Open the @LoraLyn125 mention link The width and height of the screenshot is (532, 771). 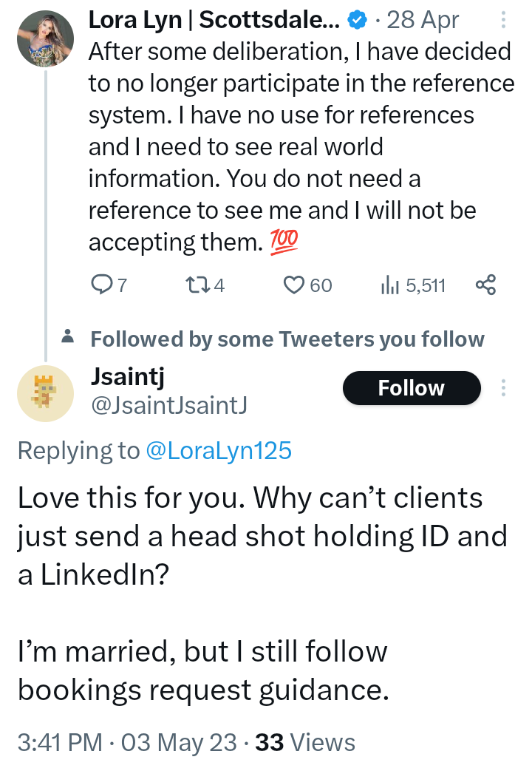pos(219,450)
